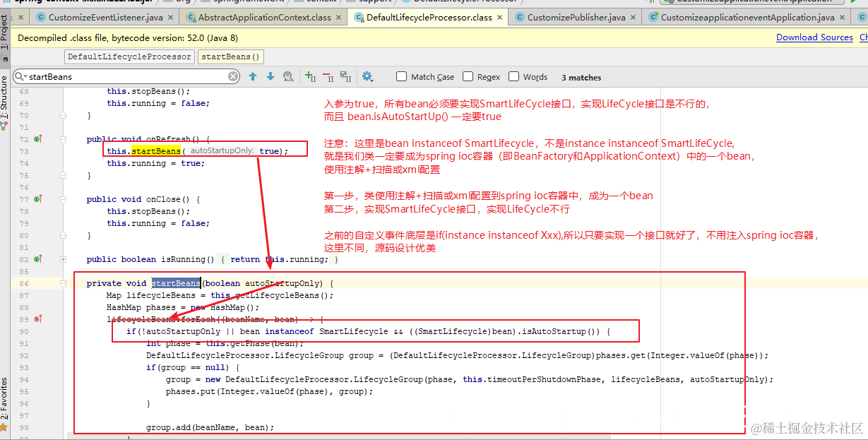This screenshot has height=440, width=868.
Task: Collapse startBeans method fold on line 86
Action: pyautogui.click(x=64, y=283)
